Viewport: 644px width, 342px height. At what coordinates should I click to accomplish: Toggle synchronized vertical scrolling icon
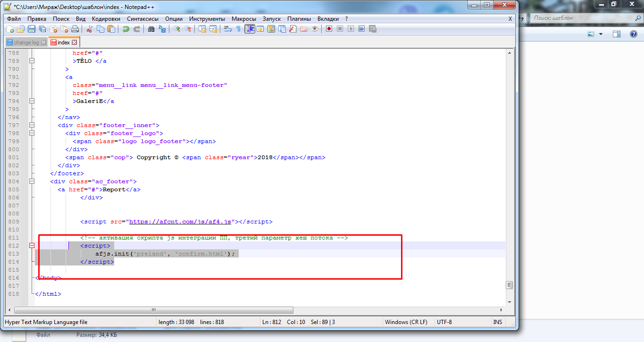click(202, 29)
